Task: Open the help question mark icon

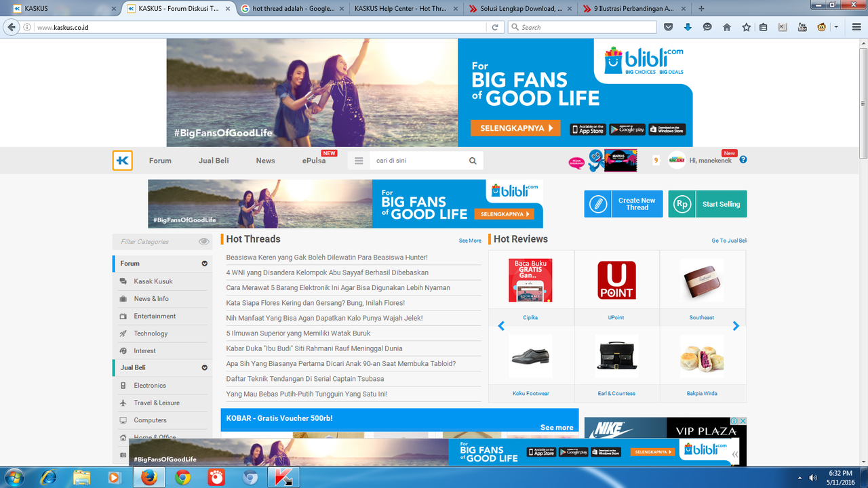Action: click(x=743, y=160)
